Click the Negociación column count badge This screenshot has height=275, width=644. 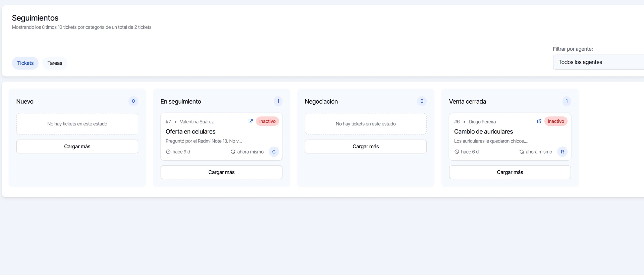(x=422, y=101)
